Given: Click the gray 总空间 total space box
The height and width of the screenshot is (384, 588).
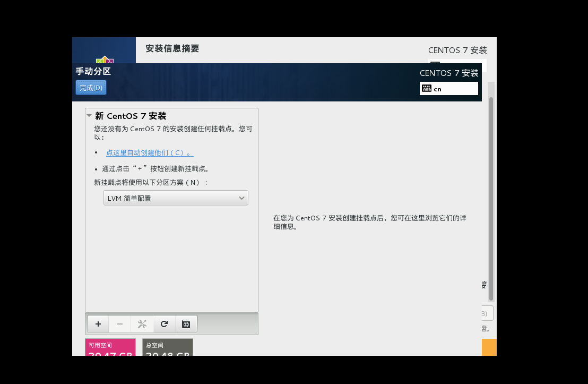Looking at the screenshot, I should point(168,347).
